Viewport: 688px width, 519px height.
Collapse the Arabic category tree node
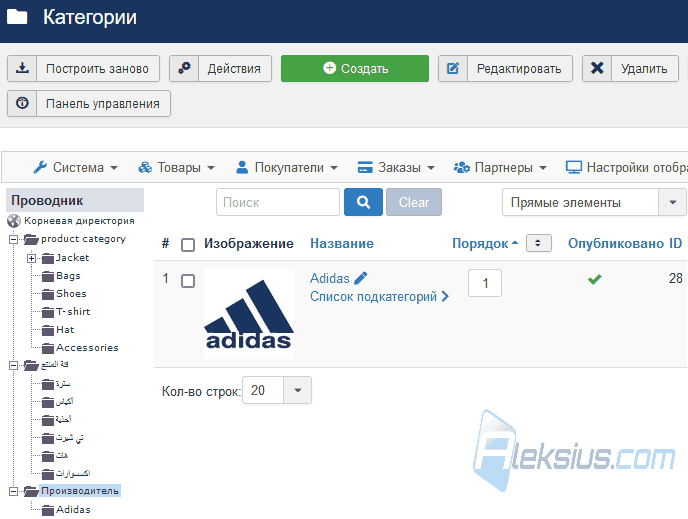(14, 365)
